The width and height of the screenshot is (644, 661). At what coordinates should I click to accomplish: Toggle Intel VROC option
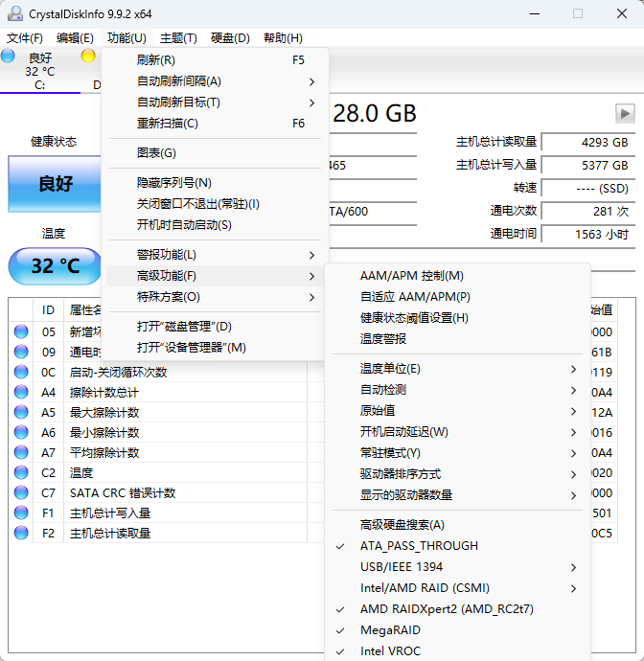(x=457, y=651)
